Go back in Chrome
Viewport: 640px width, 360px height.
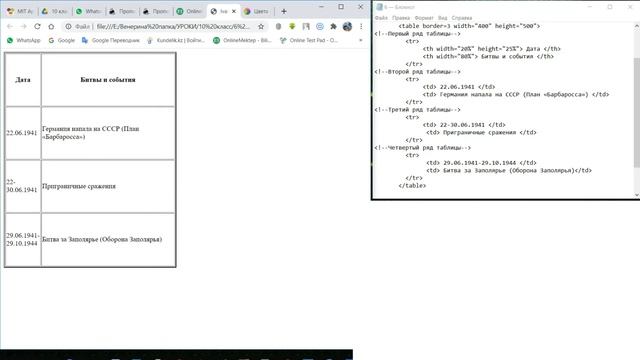pyautogui.click(x=10, y=27)
